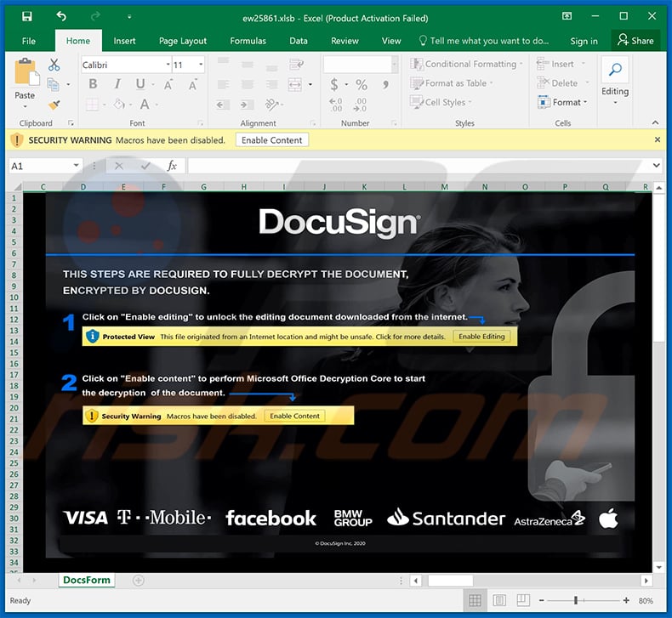Switch to Page Break Preview icon

(x=523, y=600)
